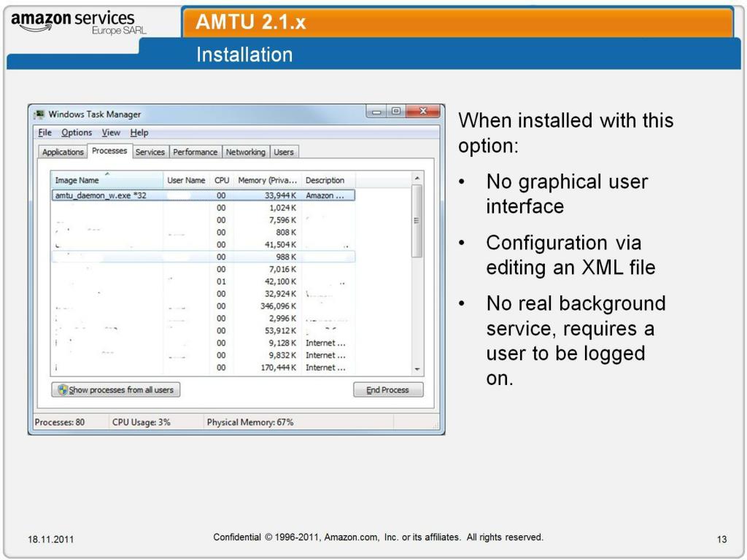Select the amtu_daemon_w.exe *32 process row

point(204,195)
